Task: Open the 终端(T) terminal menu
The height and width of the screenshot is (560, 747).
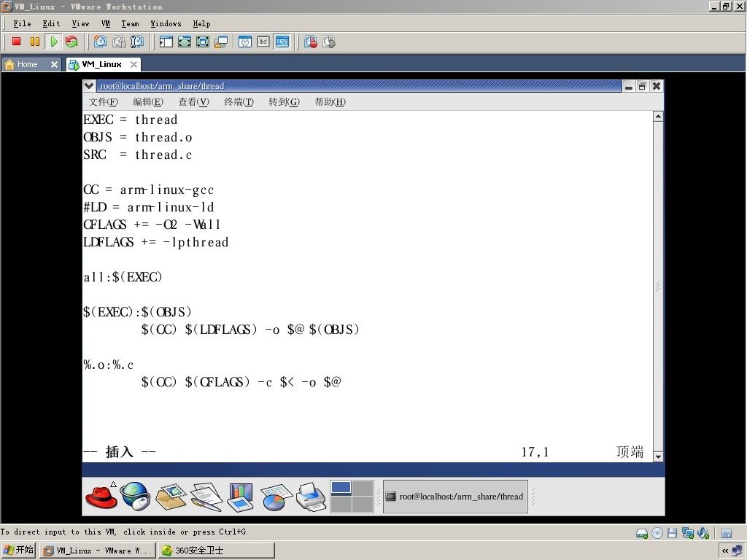Action: click(x=239, y=101)
